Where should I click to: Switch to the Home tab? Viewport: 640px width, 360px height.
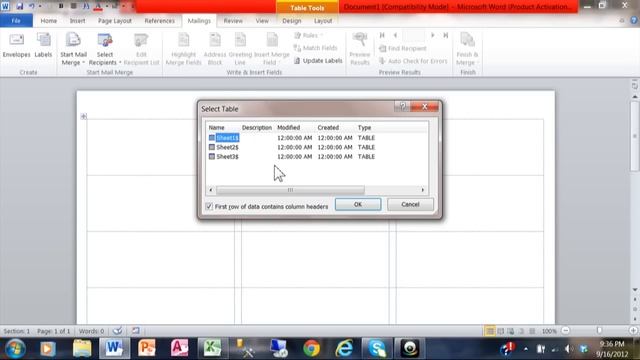coord(49,21)
